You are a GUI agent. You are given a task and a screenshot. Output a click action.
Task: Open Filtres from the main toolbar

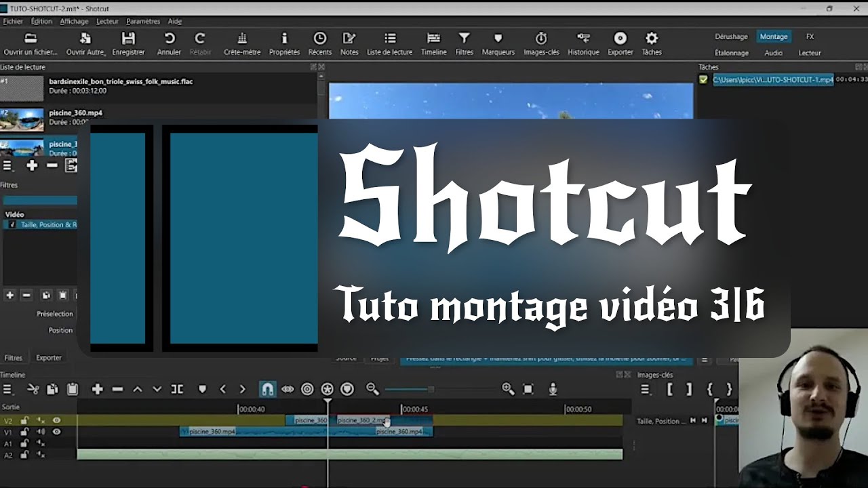click(464, 44)
